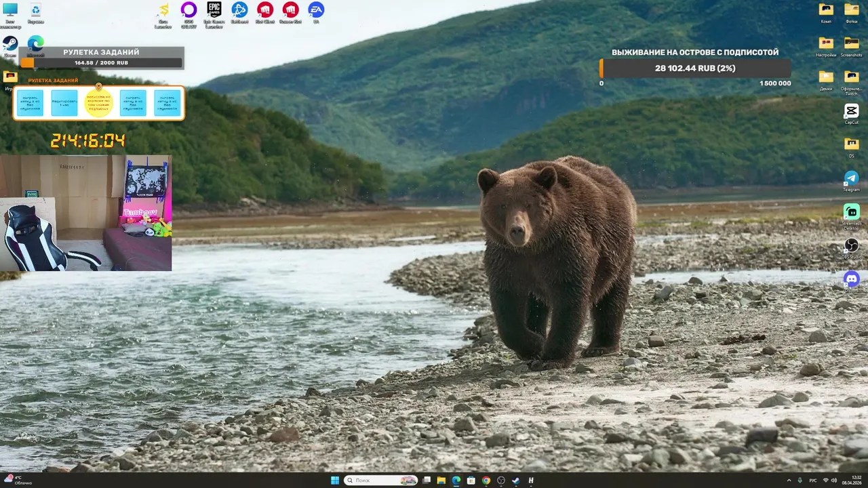
Task: Launch the EA app desktop shortcut
Action: 316,13
